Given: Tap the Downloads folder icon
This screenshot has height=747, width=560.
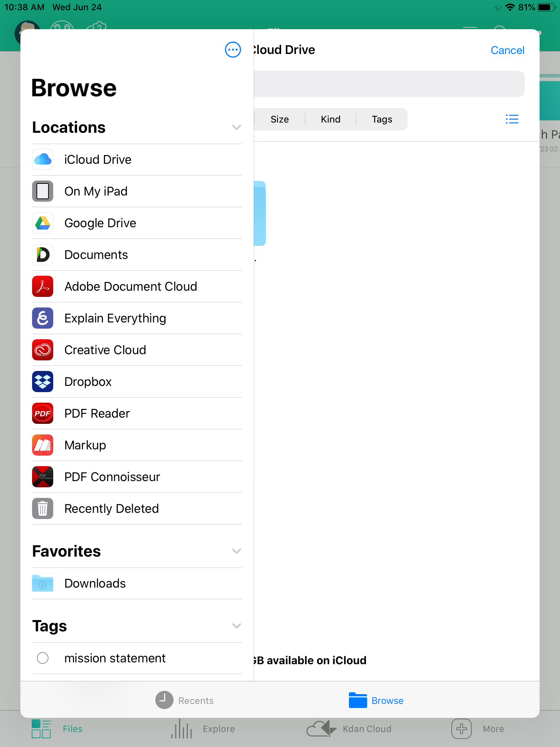Looking at the screenshot, I should click(43, 583).
